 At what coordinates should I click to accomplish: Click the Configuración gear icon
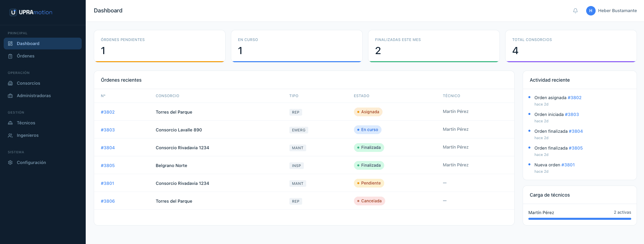point(10,163)
